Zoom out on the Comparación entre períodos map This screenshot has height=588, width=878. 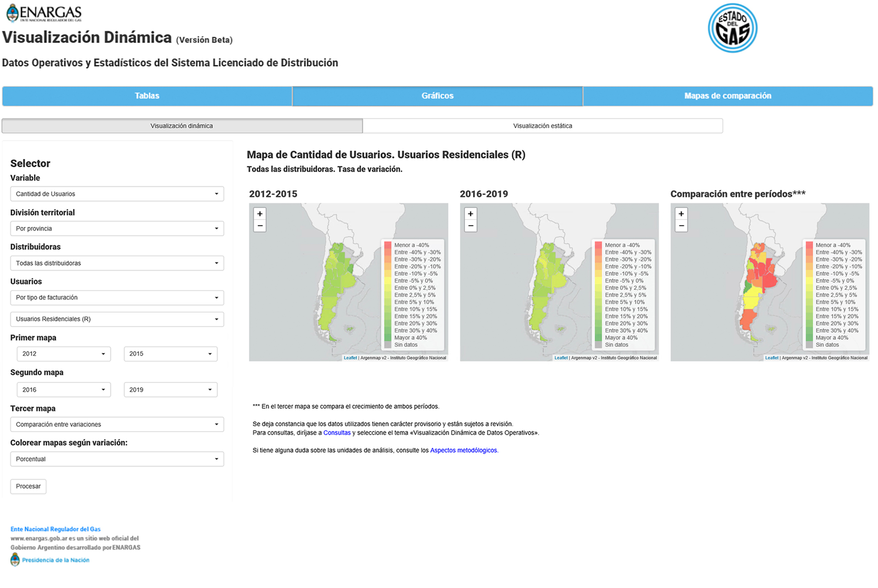coord(681,226)
